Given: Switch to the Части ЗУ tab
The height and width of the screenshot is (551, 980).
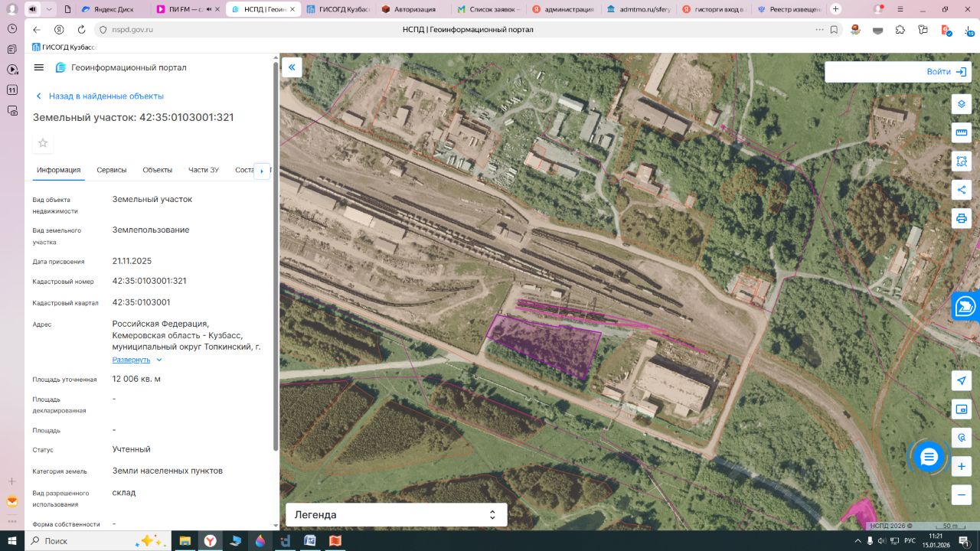Looking at the screenshot, I should pyautogui.click(x=204, y=170).
